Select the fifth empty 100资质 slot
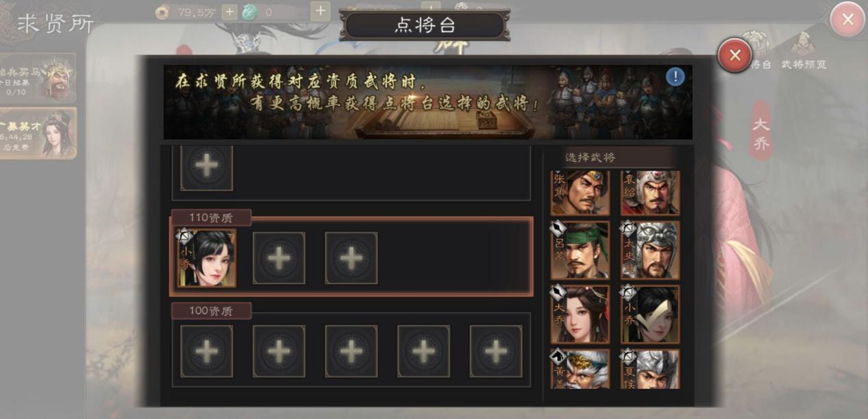Viewport: 868px width, 419px height. [496, 351]
